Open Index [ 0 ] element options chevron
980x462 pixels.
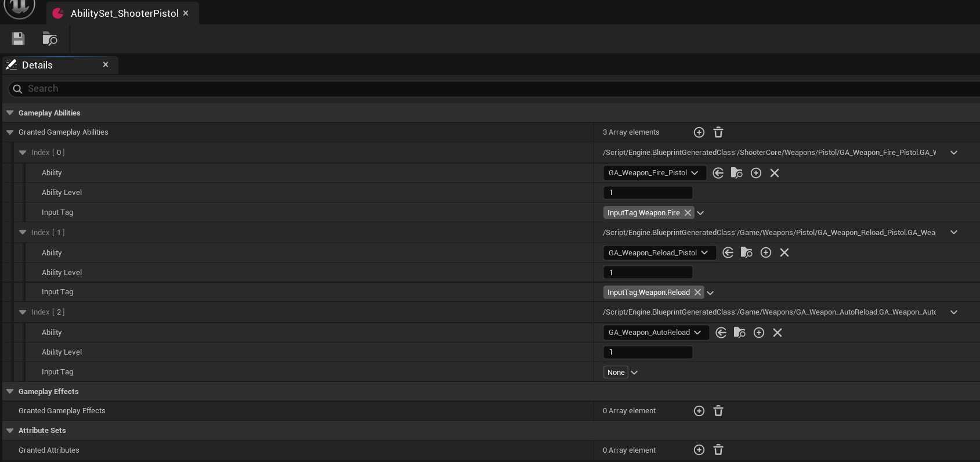pos(954,153)
